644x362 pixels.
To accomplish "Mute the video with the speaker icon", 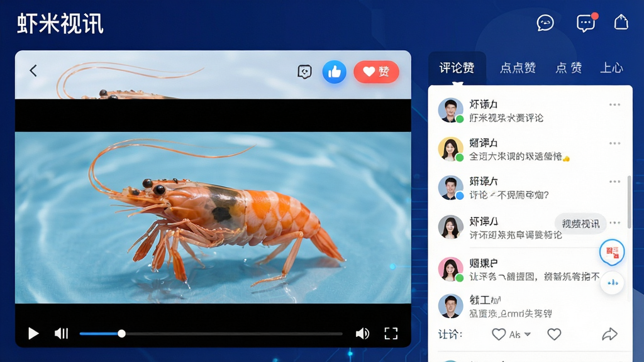I will tap(362, 334).
